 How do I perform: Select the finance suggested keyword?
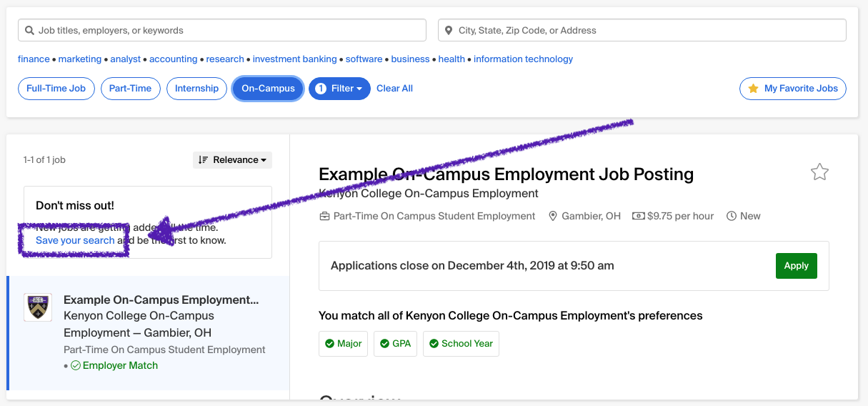point(34,59)
